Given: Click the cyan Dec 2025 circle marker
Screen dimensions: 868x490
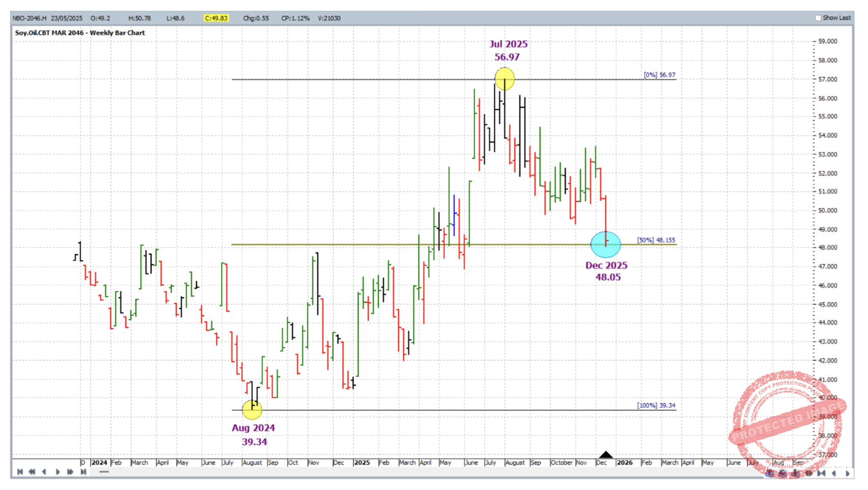Looking at the screenshot, I should [605, 244].
